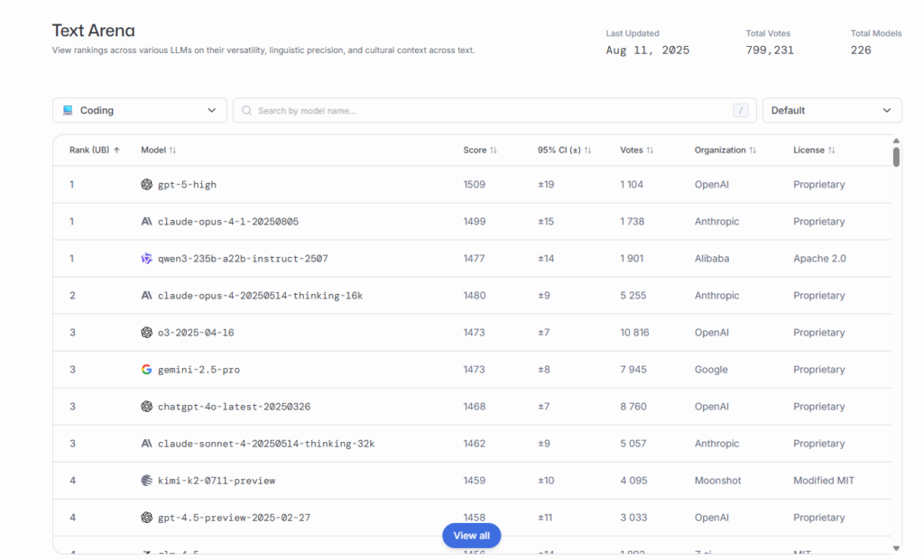The width and height of the screenshot is (924, 560).
Task: Open claude-opus-4-20250514-thinking-16k model link
Action: [x=260, y=296]
